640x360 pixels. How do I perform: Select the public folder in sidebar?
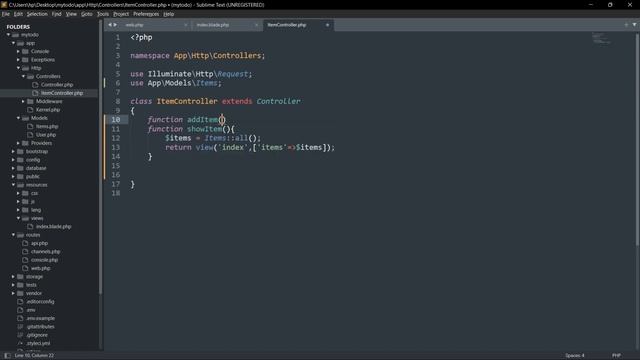click(x=33, y=177)
